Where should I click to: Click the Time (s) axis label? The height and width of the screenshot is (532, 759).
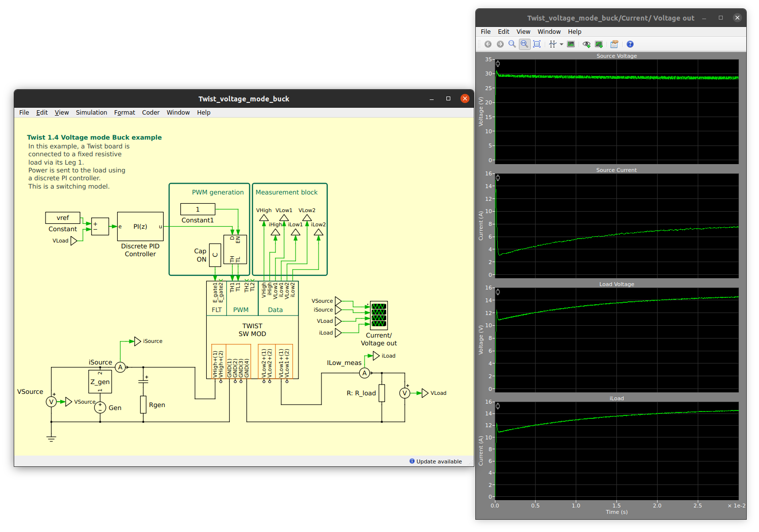tap(616, 512)
